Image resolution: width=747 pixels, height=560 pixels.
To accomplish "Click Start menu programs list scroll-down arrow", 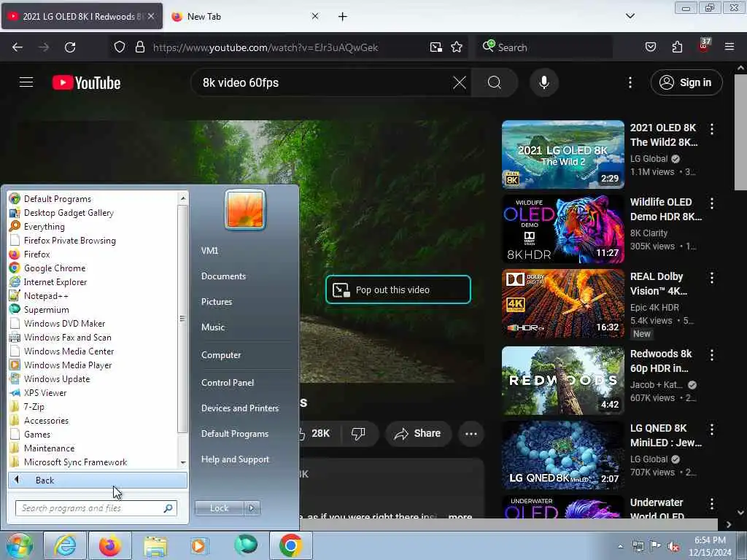I will pyautogui.click(x=183, y=463).
